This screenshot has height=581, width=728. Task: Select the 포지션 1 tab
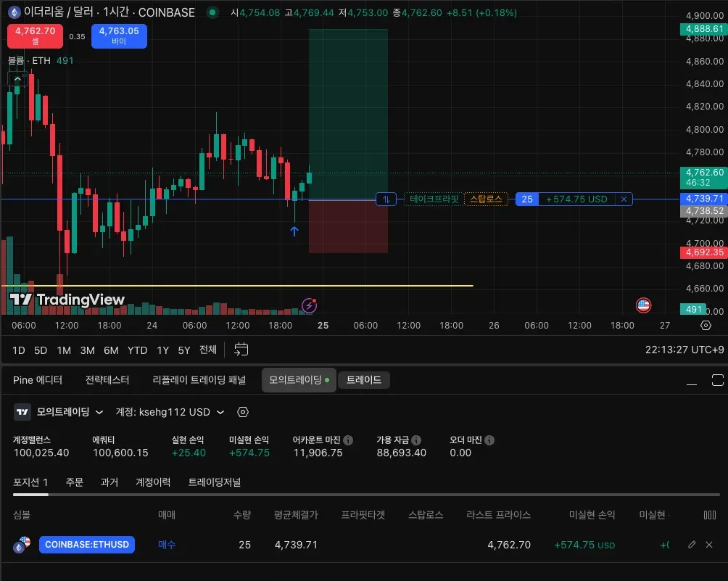(x=30, y=482)
